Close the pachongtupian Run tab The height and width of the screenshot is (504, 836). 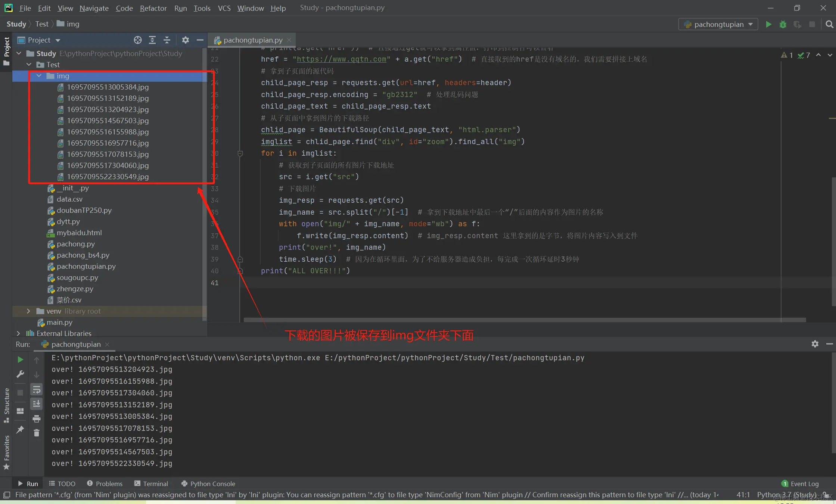107,344
